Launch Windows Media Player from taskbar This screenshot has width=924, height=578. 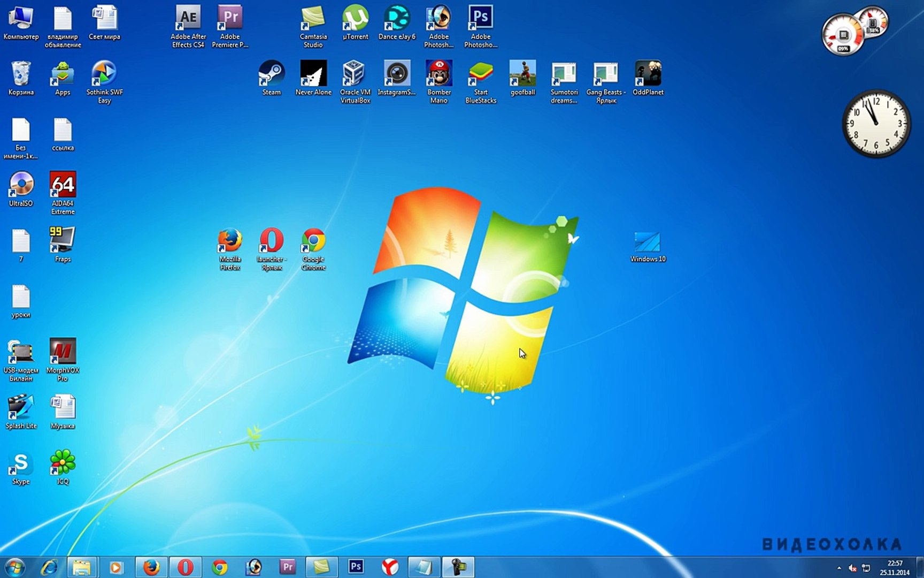tap(115, 567)
